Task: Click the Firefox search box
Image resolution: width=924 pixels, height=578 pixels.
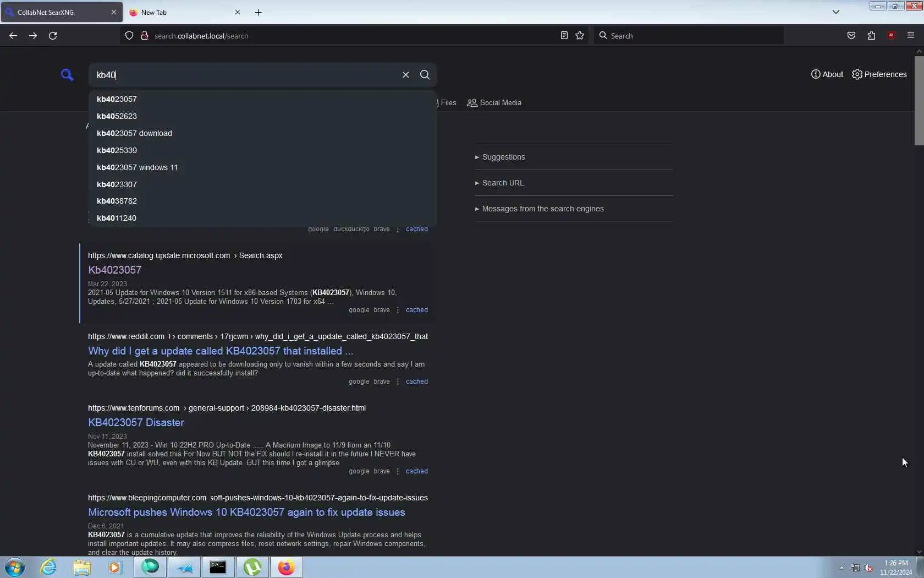Action: tap(689, 36)
